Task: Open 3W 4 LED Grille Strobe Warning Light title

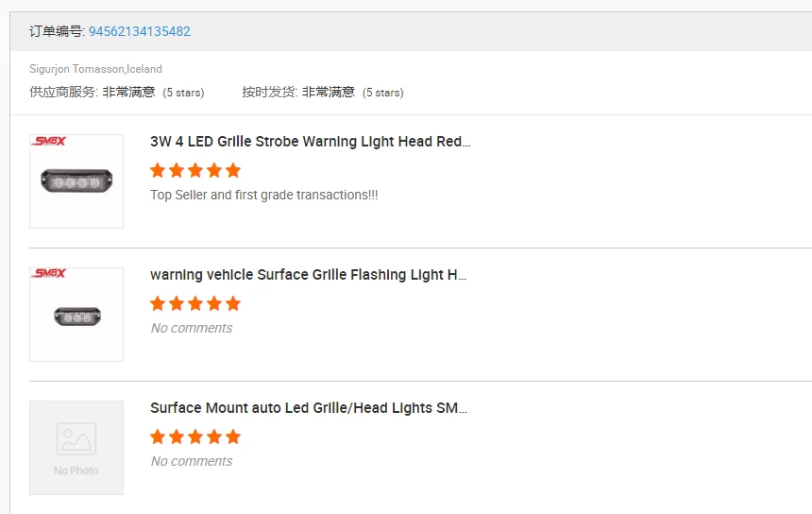Action: 310,142
